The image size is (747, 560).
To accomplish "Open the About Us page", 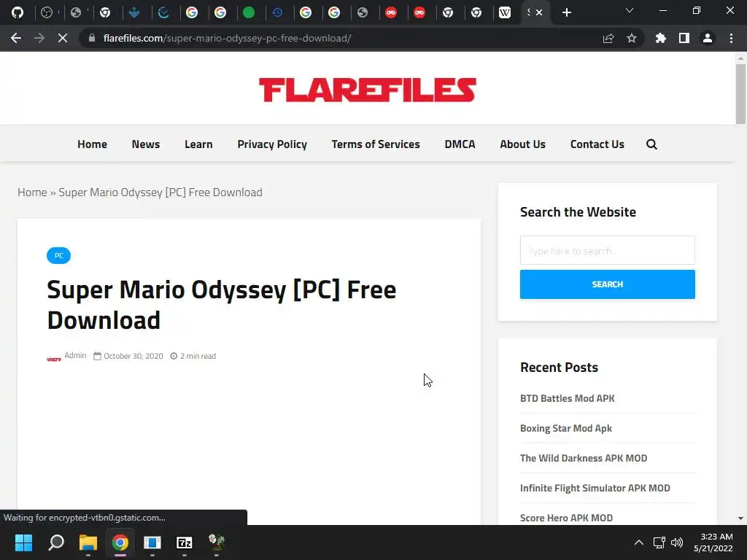I will point(522,144).
